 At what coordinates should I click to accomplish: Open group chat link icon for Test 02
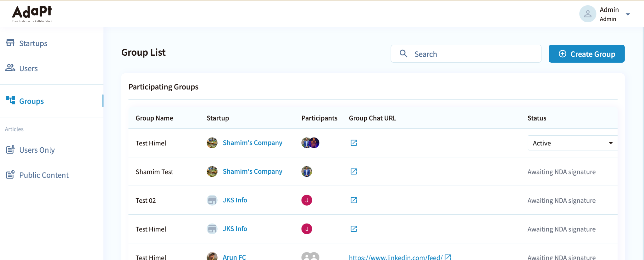coord(354,200)
